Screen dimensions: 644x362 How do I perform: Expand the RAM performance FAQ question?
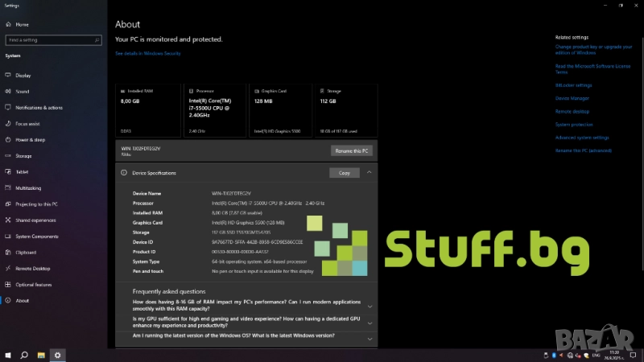pos(369,306)
